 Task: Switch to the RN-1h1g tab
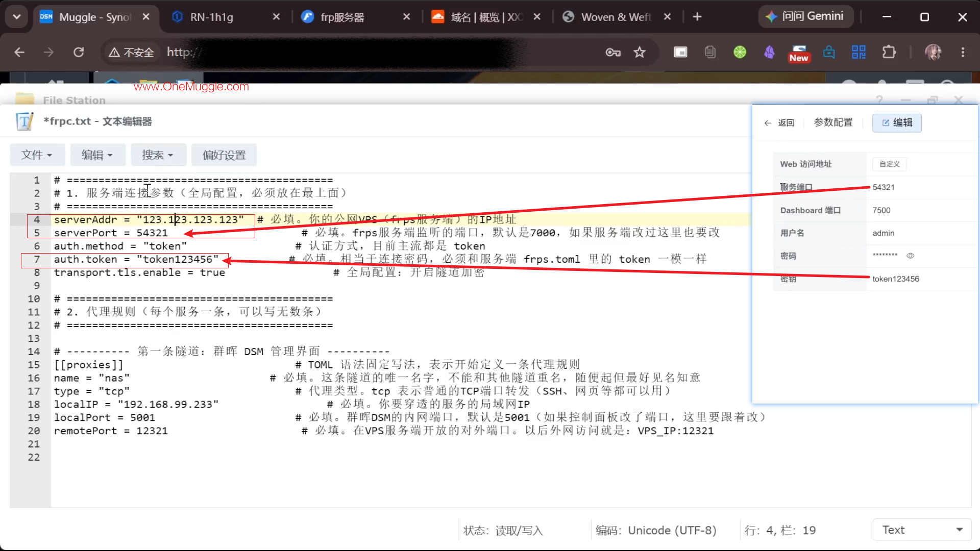[211, 17]
